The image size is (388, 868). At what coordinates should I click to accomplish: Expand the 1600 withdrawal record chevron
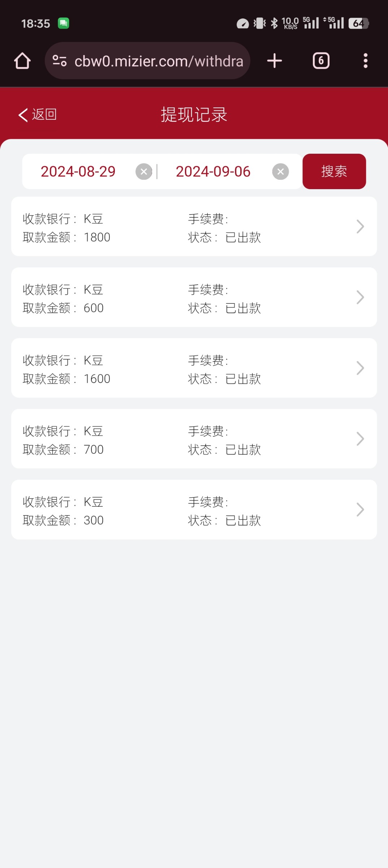pos(360,368)
